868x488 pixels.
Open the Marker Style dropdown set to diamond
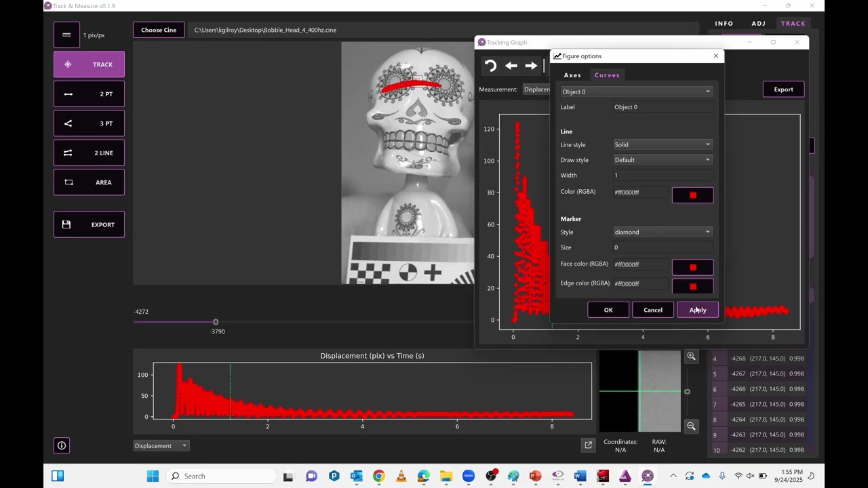pos(663,232)
